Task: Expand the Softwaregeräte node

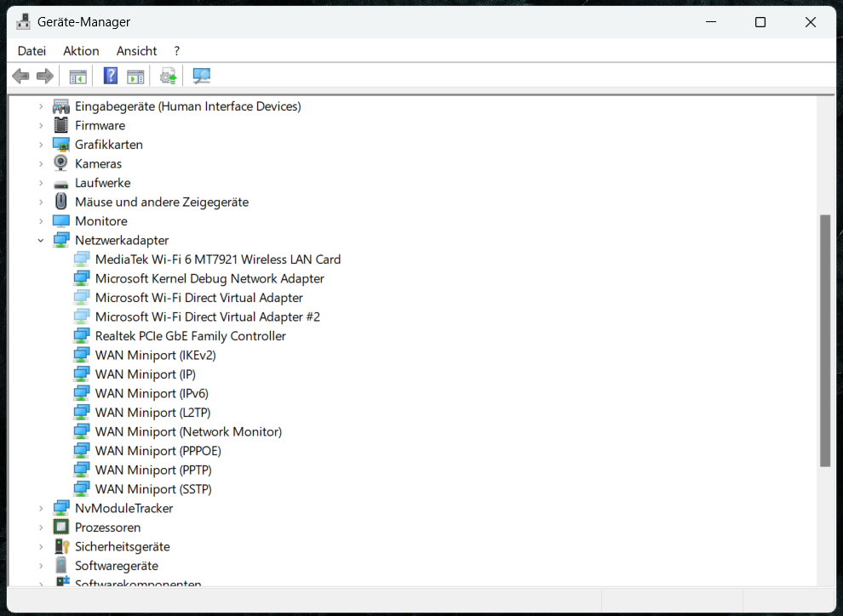Action: [x=41, y=566]
